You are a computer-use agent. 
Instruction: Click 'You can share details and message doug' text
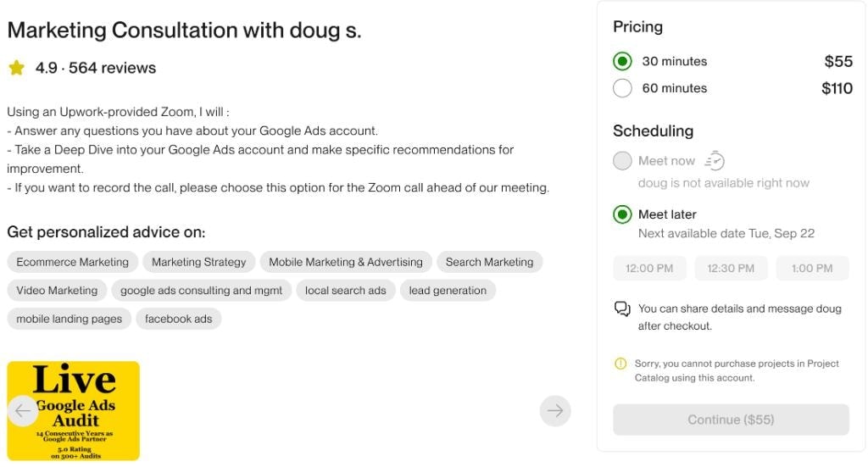[739, 317]
